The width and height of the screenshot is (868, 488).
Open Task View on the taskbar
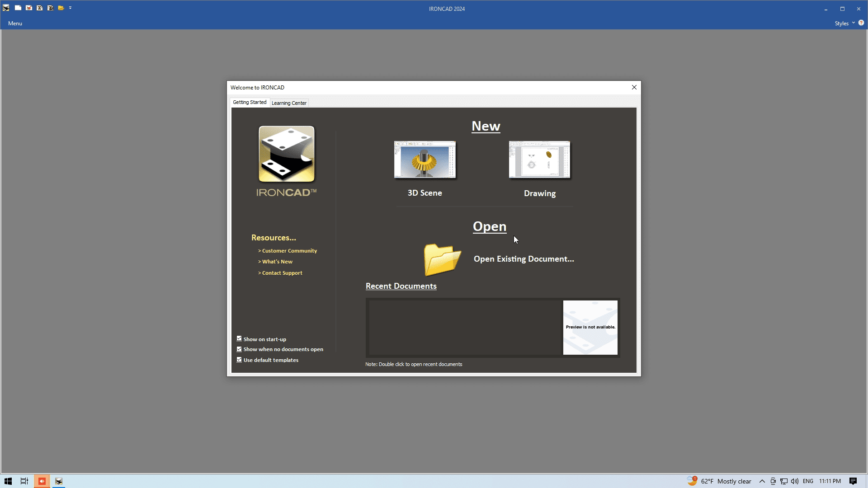point(24,481)
